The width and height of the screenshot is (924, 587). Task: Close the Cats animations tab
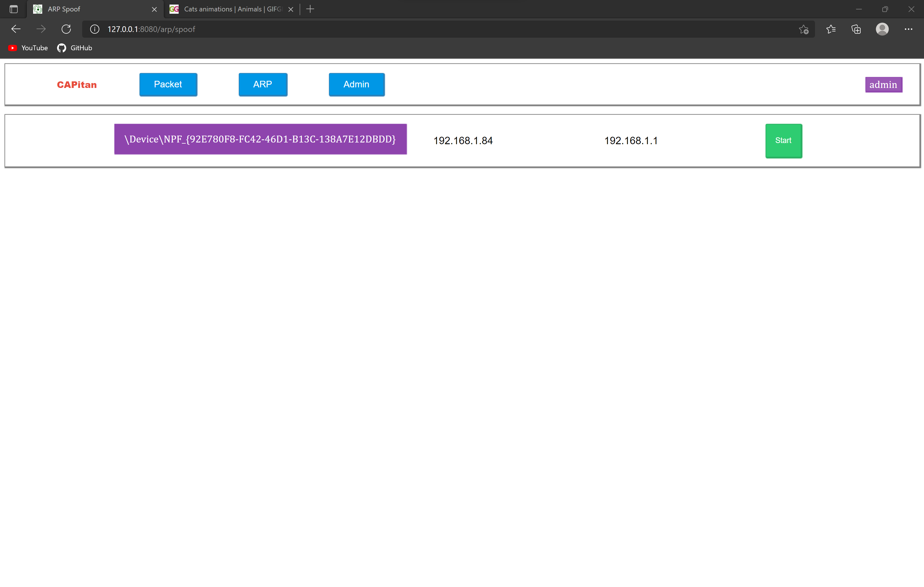[291, 9]
